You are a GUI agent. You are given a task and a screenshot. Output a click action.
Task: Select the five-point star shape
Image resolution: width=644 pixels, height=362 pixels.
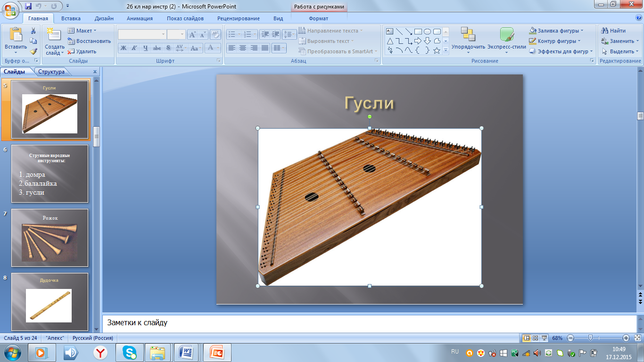tap(437, 50)
